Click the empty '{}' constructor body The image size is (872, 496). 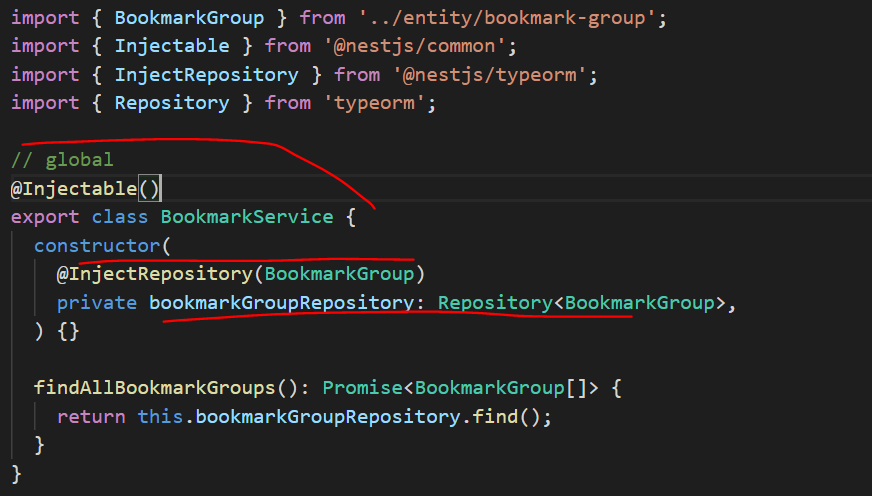click(68, 332)
